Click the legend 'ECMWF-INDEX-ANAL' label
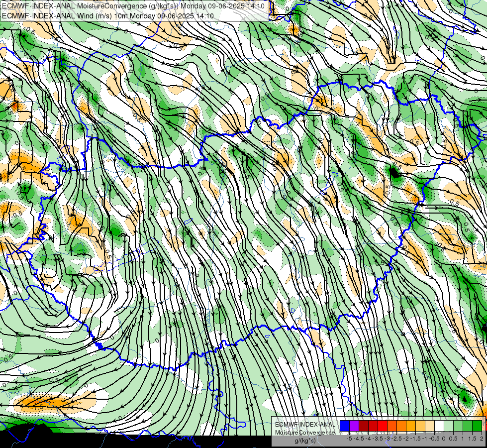This screenshot has width=487, height=448. [305, 425]
